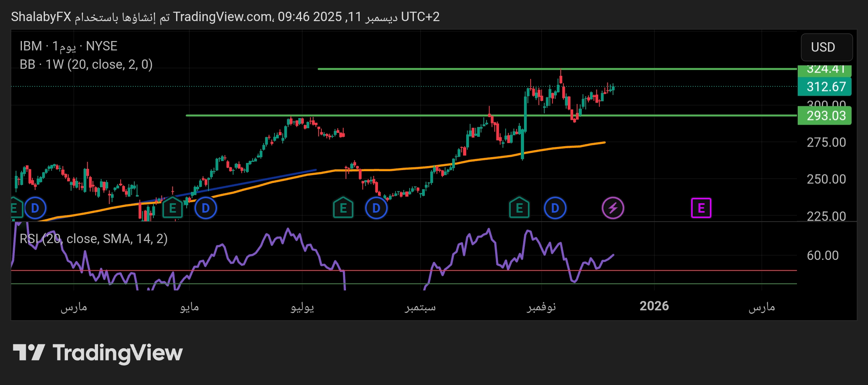Click the dividend "D" marker after May
This screenshot has height=385, width=868.
(x=205, y=208)
